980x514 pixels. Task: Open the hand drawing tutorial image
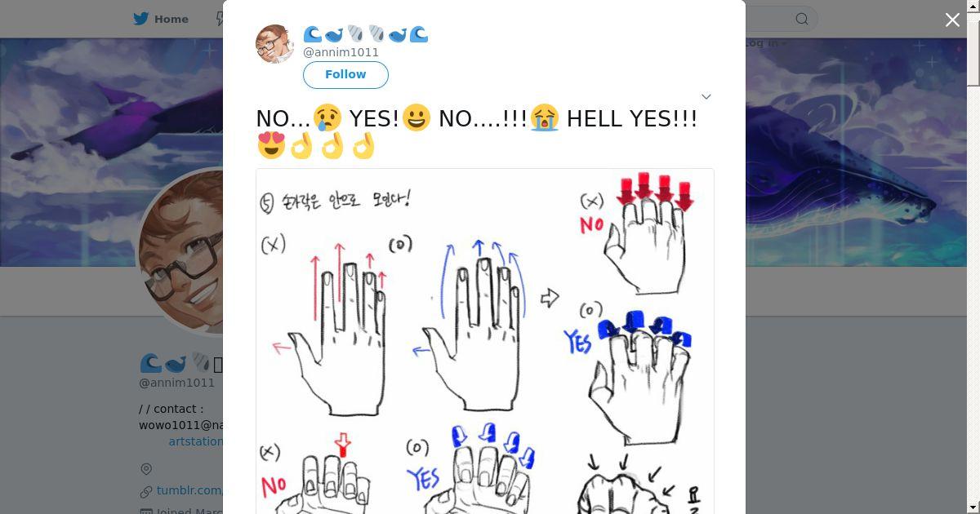coord(485,341)
